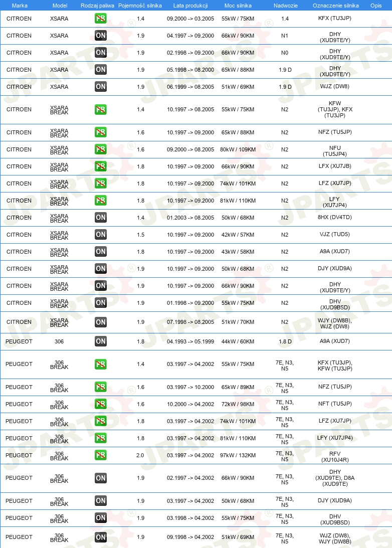
Task: Click the petrol icon in the Xsara Break 10.1997 -> 08.2005 row
Action: 101,109
